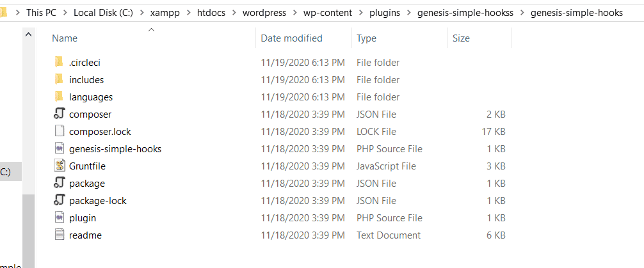Image resolution: width=644 pixels, height=268 pixels.
Task: Expand chevron after plugins breadcrumb
Action: tap(408, 13)
